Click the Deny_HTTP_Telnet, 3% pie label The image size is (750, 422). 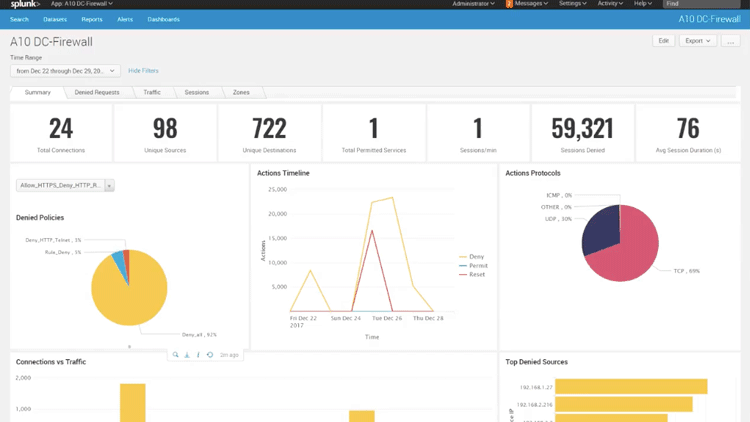53,240
